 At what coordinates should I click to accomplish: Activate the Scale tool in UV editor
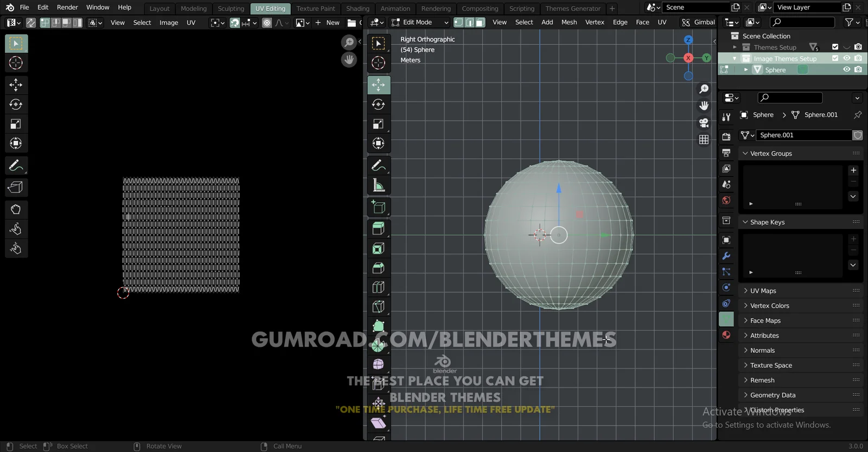16,124
